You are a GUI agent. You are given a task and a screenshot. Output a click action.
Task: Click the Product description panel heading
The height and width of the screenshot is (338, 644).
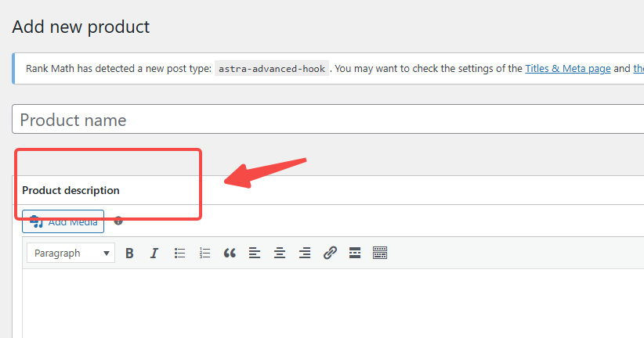click(71, 190)
